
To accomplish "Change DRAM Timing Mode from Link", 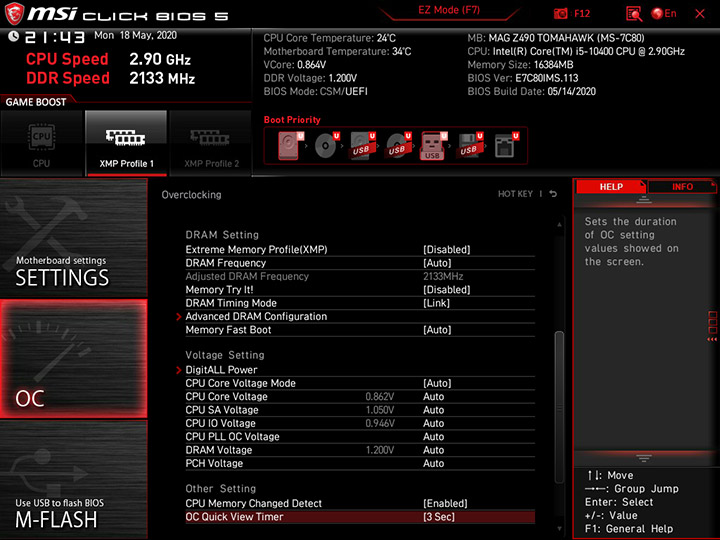I will tap(360, 303).
